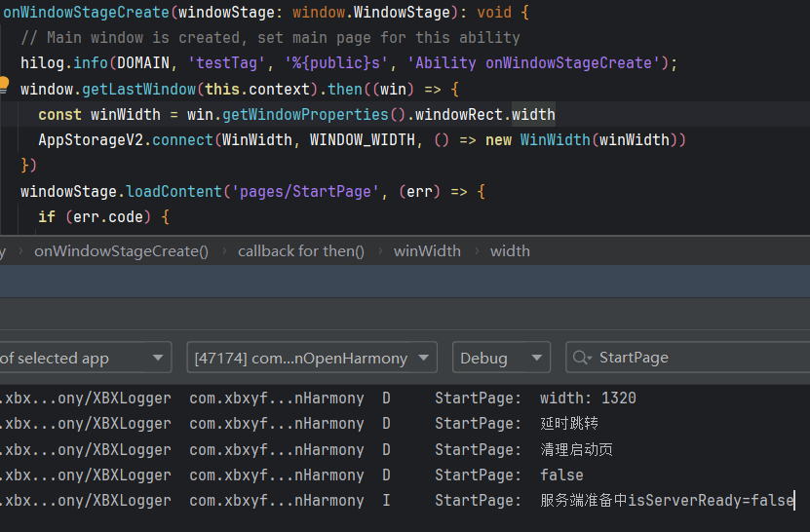Viewport: 810px width, 532px height.
Task: Open the Debug log level dropdown
Action: (x=501, y=358)
